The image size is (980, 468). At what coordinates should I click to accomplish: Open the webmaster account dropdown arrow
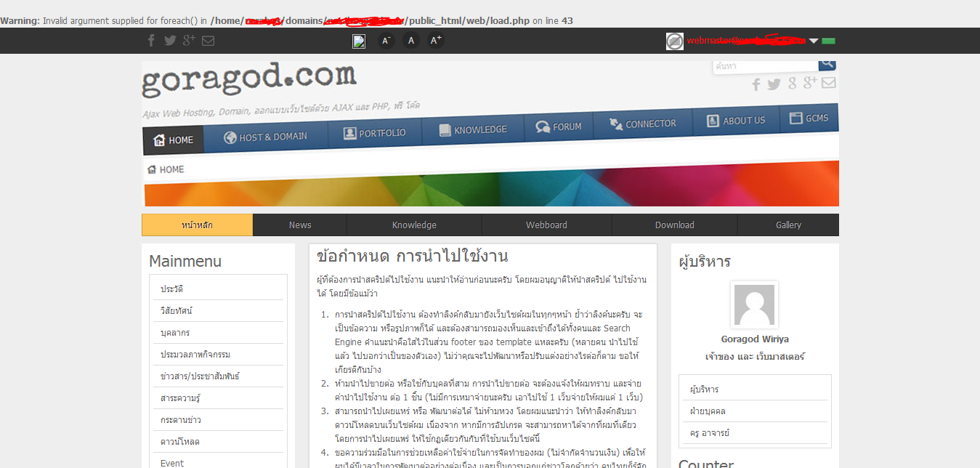(x=814, y=41)
